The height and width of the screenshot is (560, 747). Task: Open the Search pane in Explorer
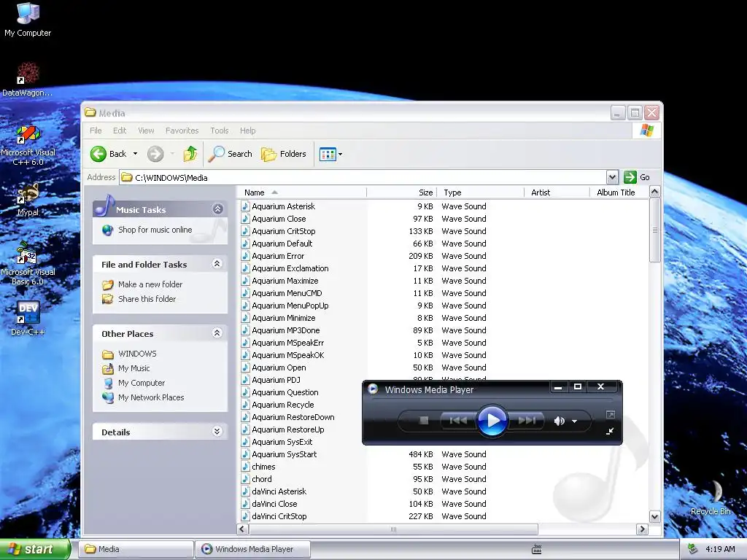[231, 154]
